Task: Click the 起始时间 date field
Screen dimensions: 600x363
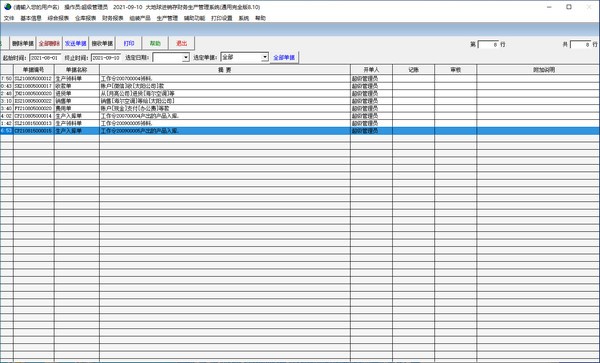Action: pos(45,58)
